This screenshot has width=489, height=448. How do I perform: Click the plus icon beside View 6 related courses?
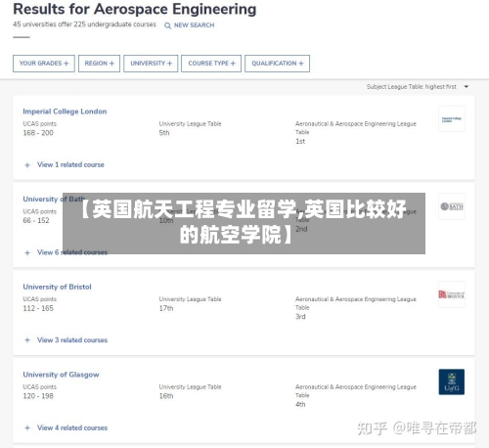tap(27, 252)
